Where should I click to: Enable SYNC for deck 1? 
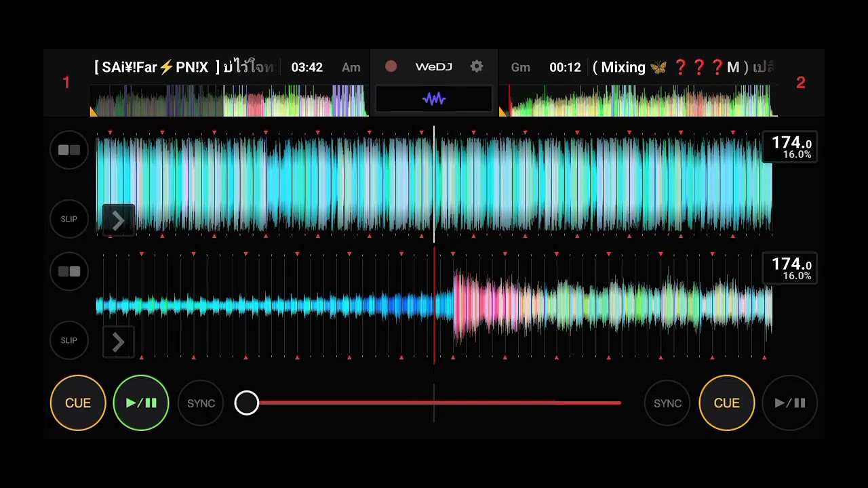(x=201, y=403)
